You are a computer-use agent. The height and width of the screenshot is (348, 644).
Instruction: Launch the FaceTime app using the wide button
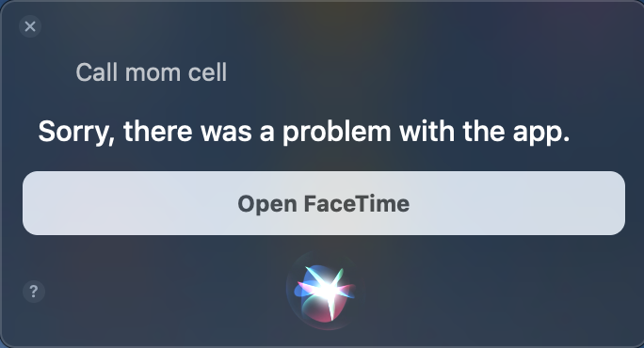(x=324, y=203)
